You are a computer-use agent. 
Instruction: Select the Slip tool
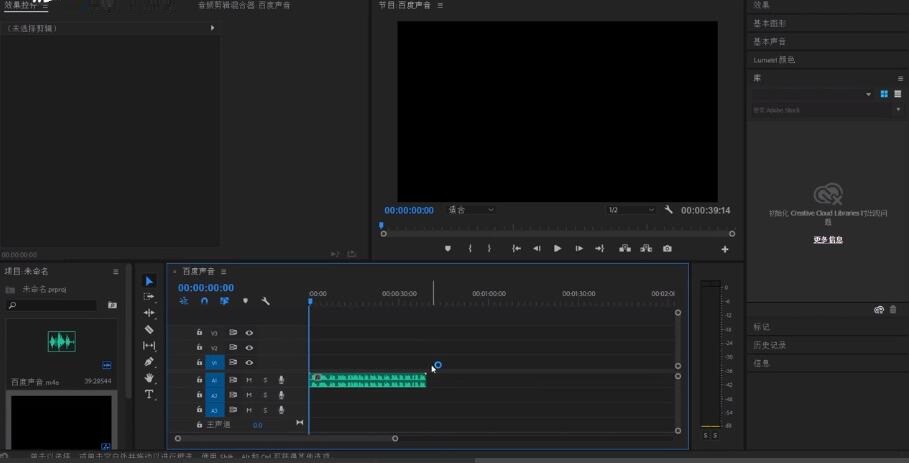[149, 345]
